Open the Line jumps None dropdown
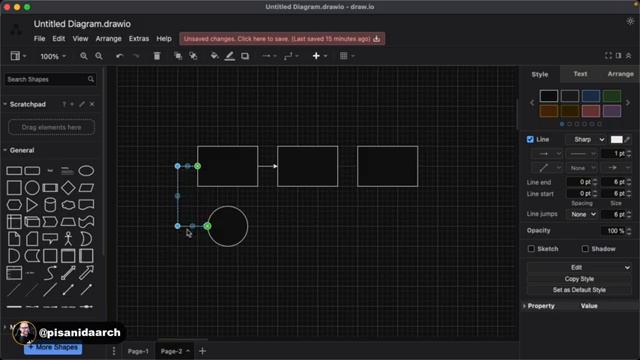 pyautogui.click(x=583, y=214)
